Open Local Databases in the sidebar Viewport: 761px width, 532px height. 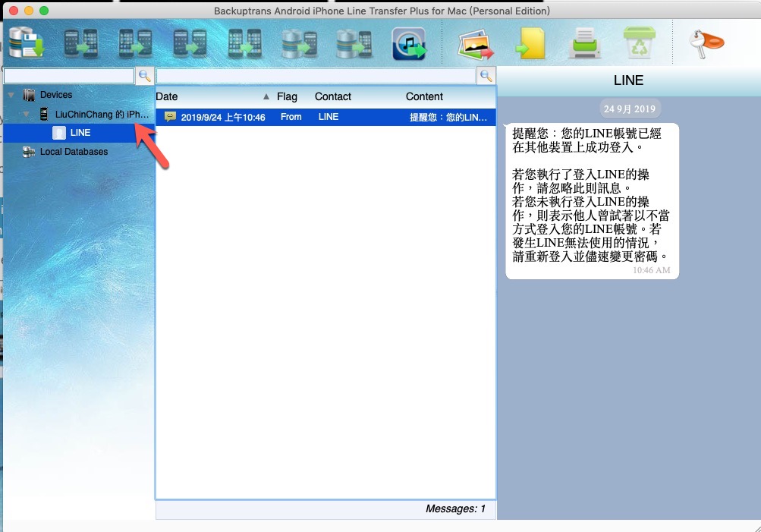tap(74, 152)
